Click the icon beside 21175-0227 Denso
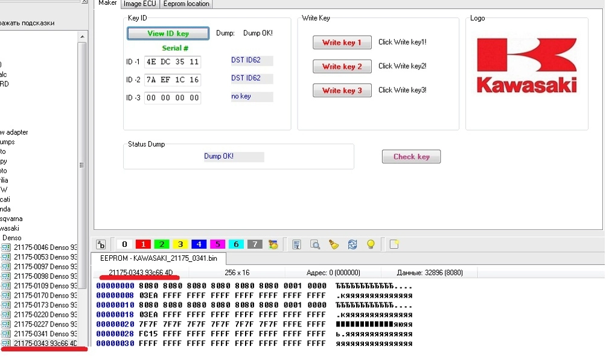 pos(6,324)
